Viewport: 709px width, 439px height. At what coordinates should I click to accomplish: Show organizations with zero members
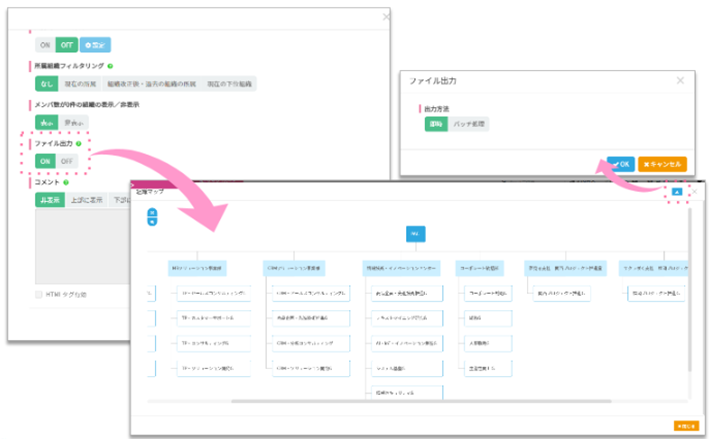click(x=47, y=123)
